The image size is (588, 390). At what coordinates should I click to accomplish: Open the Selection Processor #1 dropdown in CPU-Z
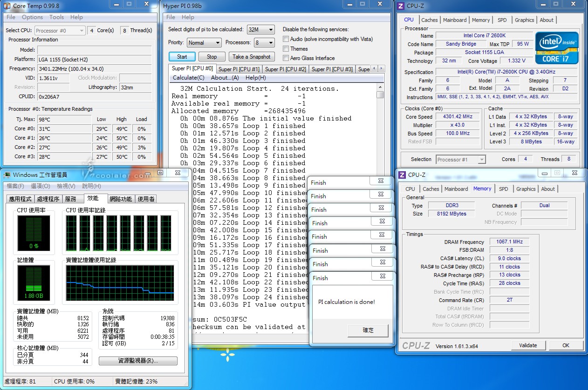(461, 160)
